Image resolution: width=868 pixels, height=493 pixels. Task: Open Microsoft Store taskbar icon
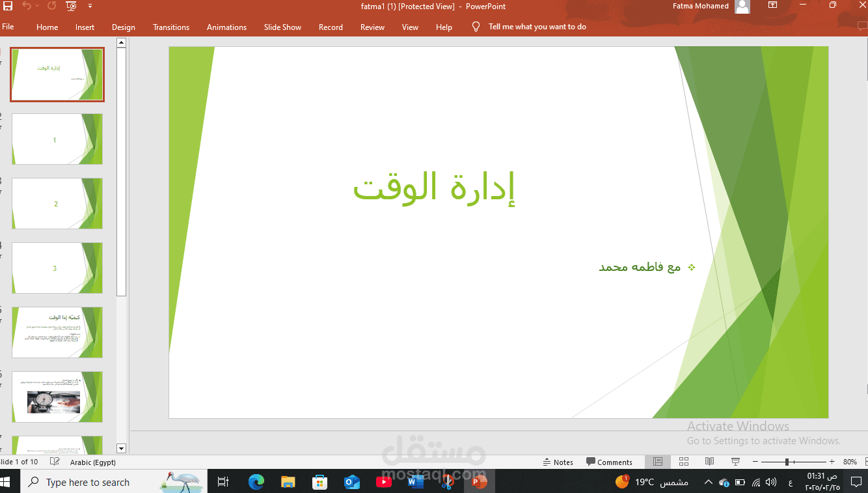coord(320,482)
